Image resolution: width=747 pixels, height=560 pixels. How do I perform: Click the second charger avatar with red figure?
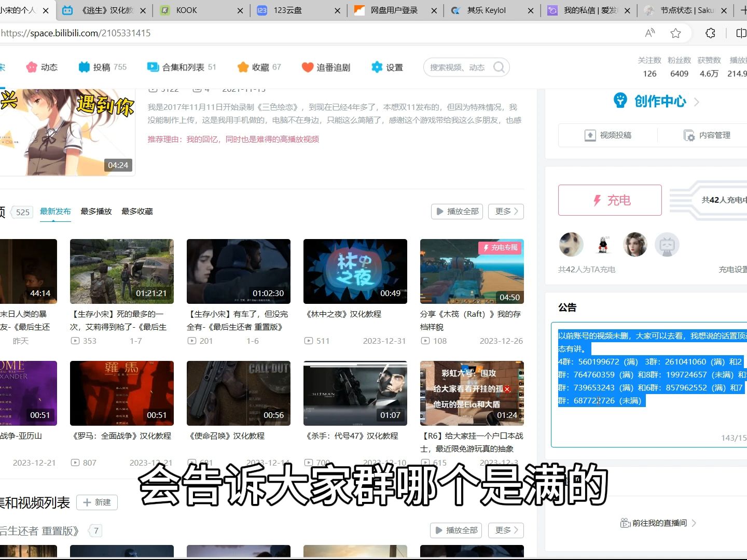(x=603, y=245)
